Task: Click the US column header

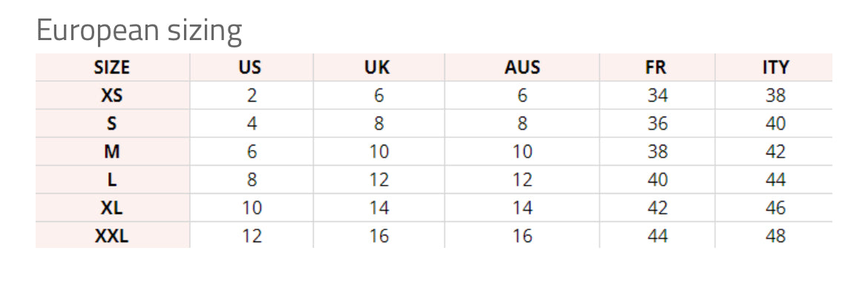Action: (x=250, y=68)
